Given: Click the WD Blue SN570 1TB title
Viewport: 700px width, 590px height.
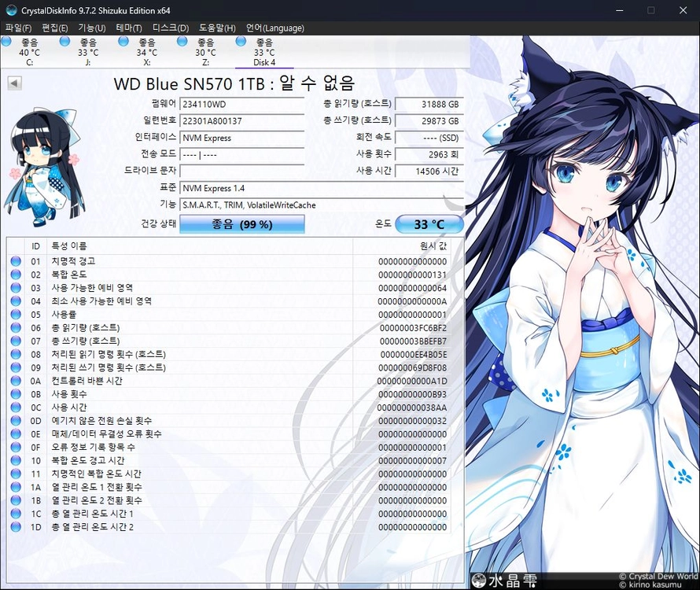Looking at the screenshot, I should (x=234, y=83).
